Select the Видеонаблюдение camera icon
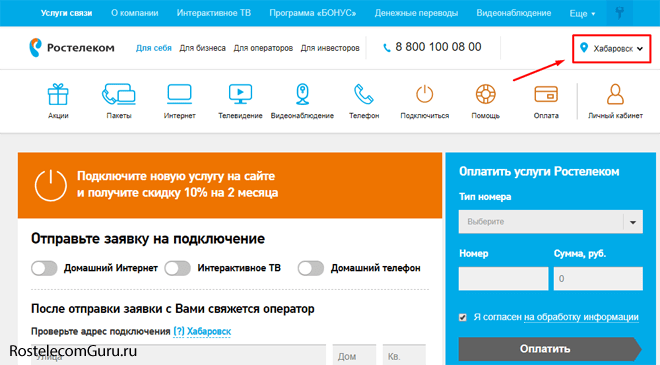This screenshot has height=365, width=660. point(302,94)
